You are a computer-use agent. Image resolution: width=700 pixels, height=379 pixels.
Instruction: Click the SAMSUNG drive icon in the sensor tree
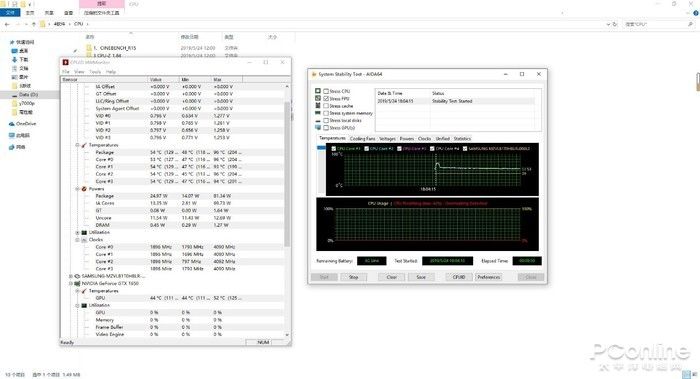77,276
